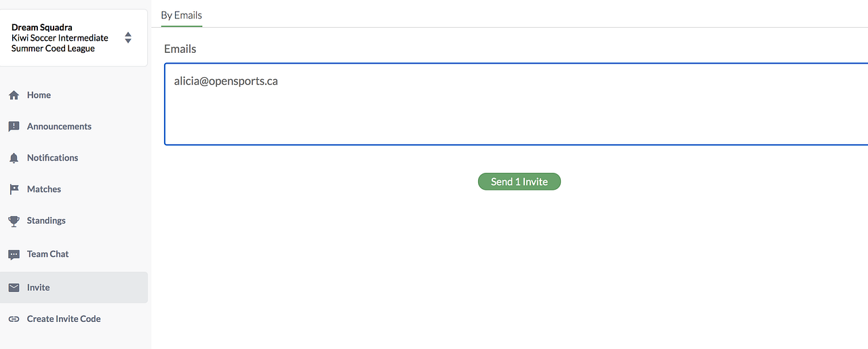Image resolution: width=868 pixels, height=349 pixels.
Task: View the Standings page
Action: (46, 221)
